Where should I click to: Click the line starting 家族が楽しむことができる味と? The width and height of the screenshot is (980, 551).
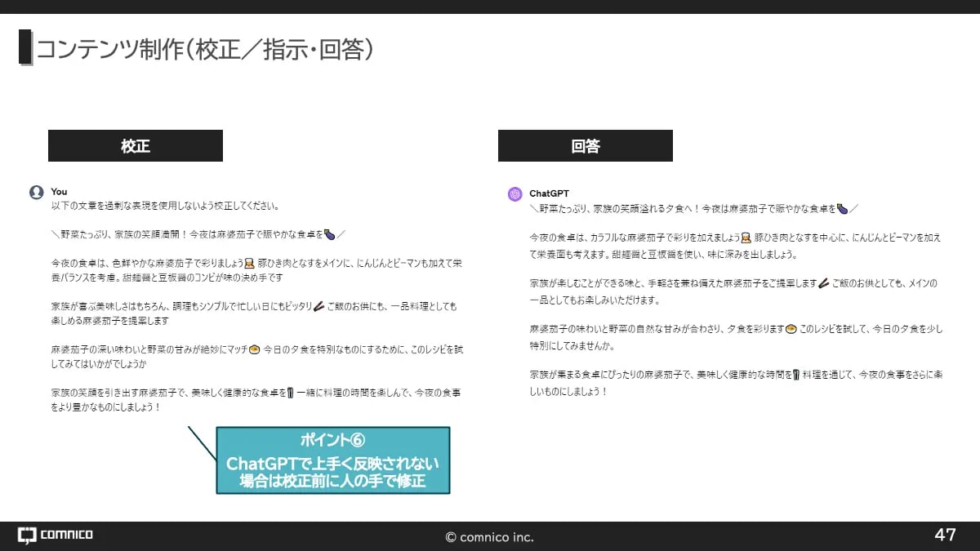(x=733, y=284)
